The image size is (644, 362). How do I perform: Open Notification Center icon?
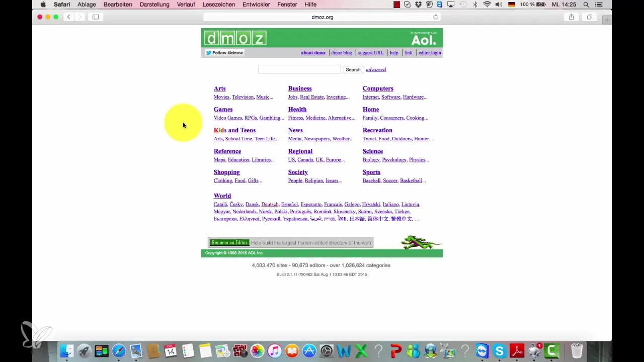coord(598,5)
